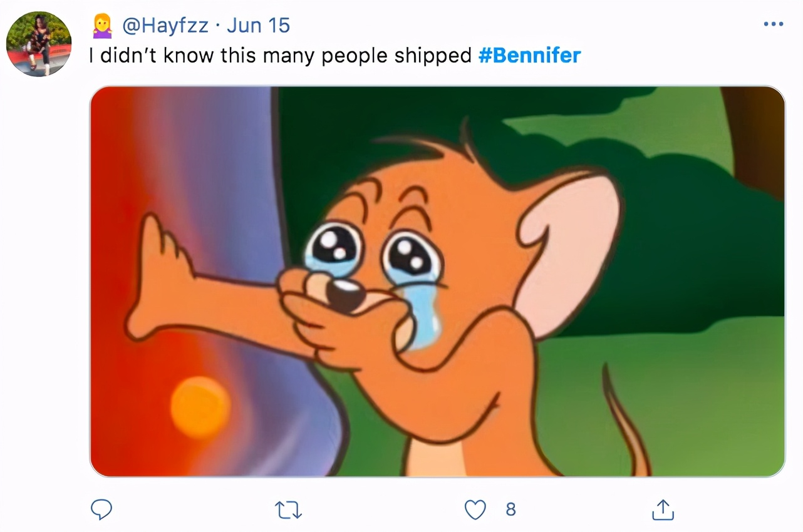Open the crying mouse meme image
Screen dimensions: 803x532
[x=437, y=281]
